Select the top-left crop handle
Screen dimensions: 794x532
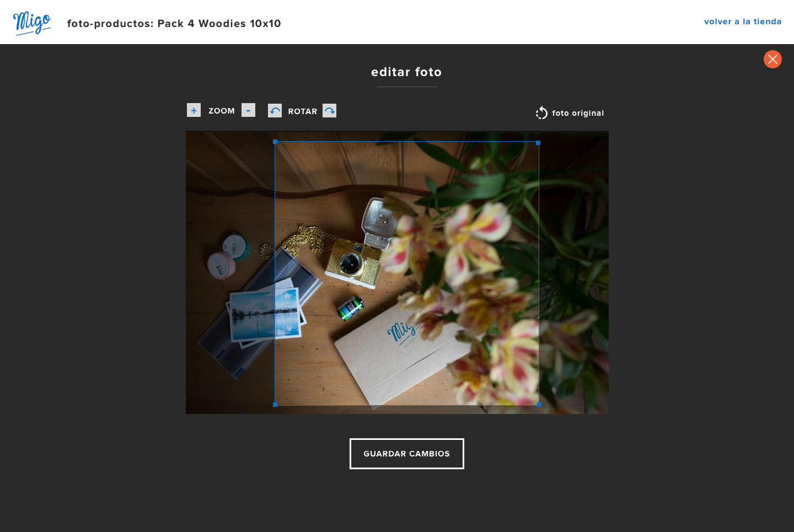coord(275,142)
